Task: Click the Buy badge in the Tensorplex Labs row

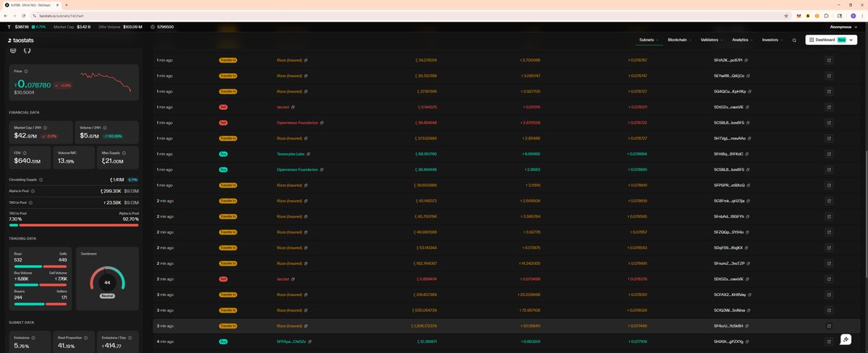Action: coord(224,154)
